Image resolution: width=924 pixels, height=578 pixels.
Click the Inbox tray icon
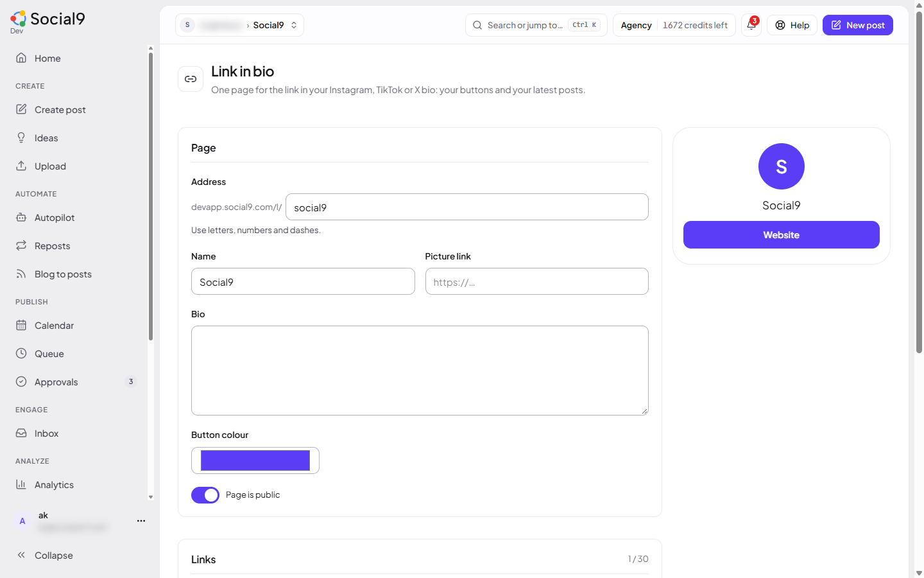click(21, 433)
